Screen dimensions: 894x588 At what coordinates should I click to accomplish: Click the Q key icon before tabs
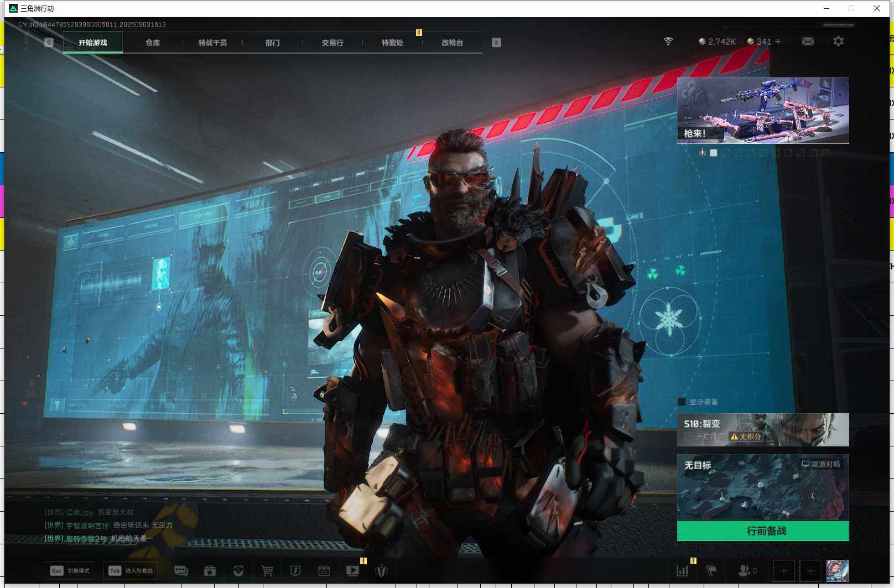click(49, 43)
